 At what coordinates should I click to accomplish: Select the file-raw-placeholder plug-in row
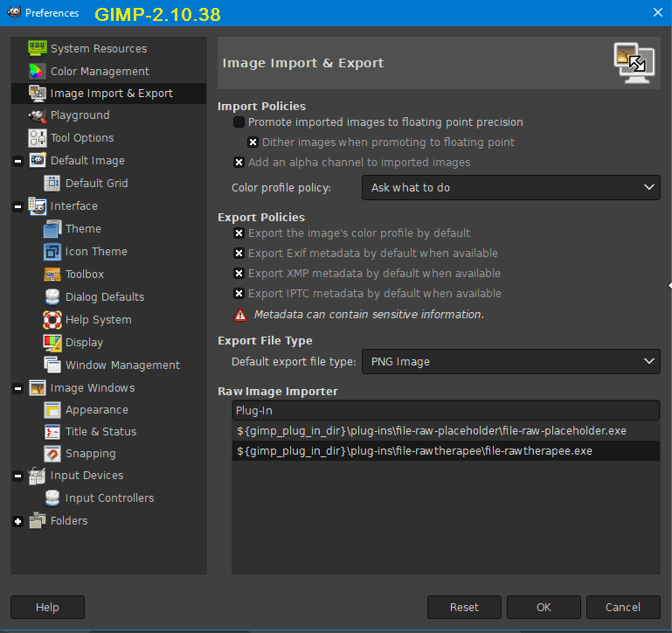click(x=431, y=431)
